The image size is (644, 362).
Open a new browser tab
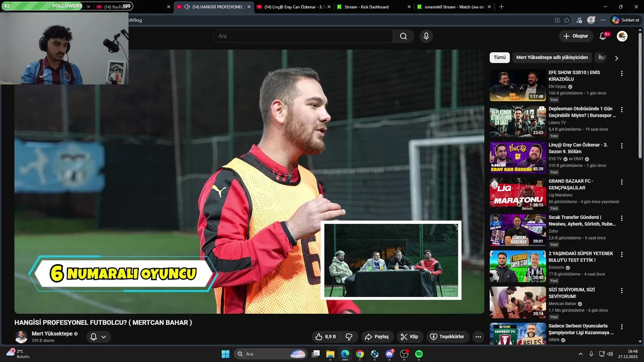tap(501, 7)
